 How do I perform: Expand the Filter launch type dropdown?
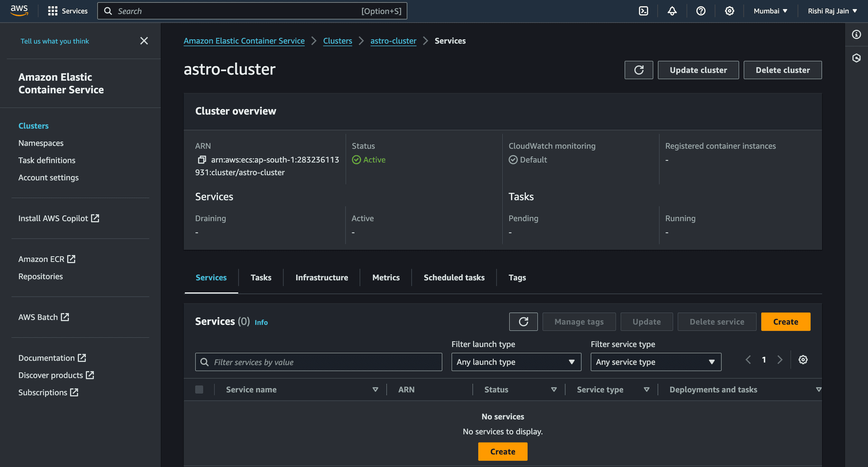(x=516, y=362)
